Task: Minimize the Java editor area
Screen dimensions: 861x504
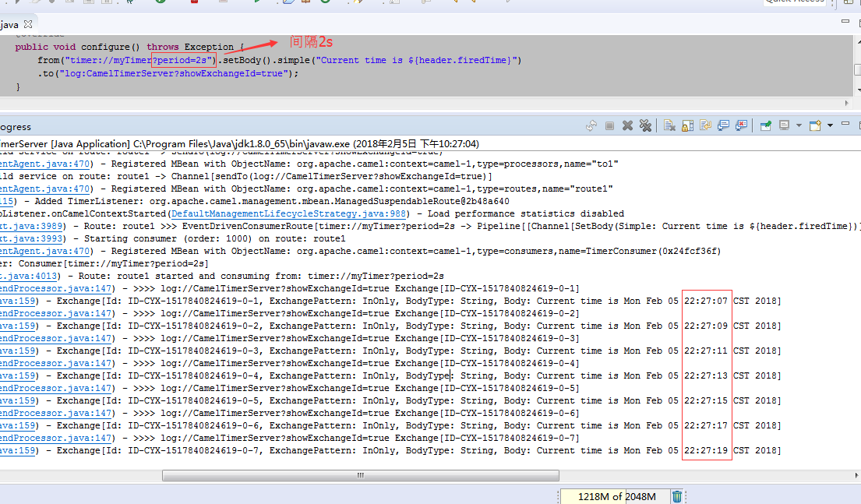Action: pos(845,21)
